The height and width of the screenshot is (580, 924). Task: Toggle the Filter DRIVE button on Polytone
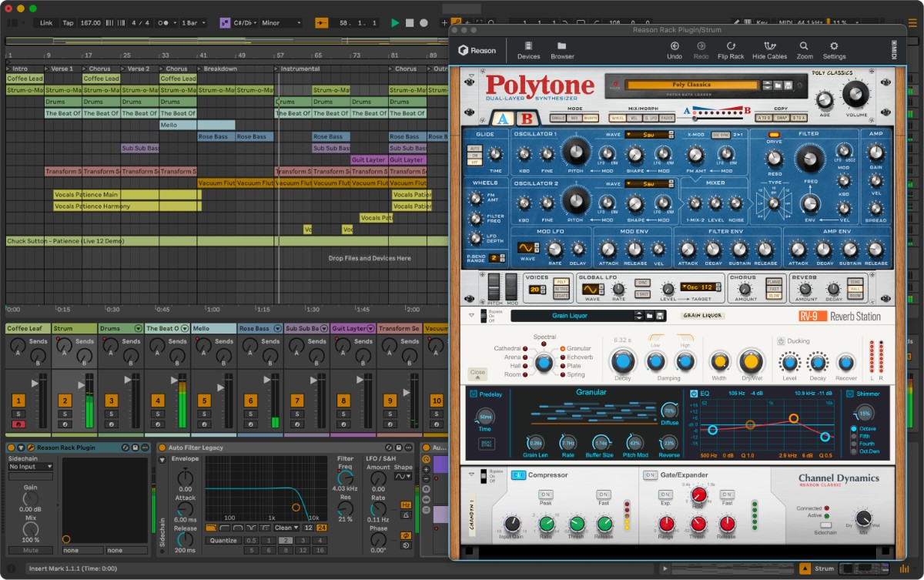(x=775, y=135)
